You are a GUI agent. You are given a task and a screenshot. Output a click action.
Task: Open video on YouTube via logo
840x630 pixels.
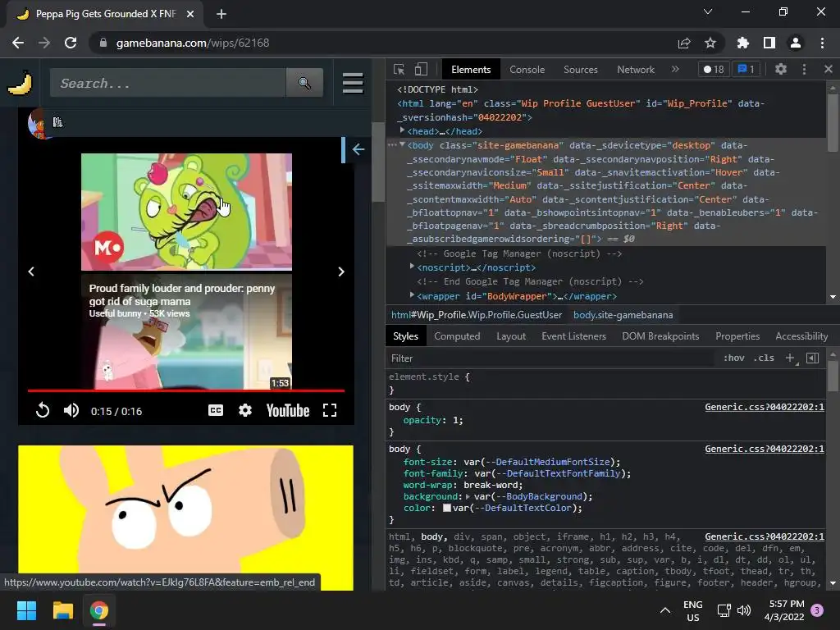coord(288,411)
